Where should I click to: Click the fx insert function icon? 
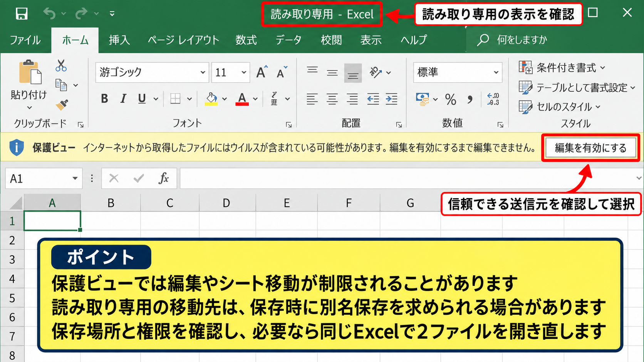[x=164, y=178]
